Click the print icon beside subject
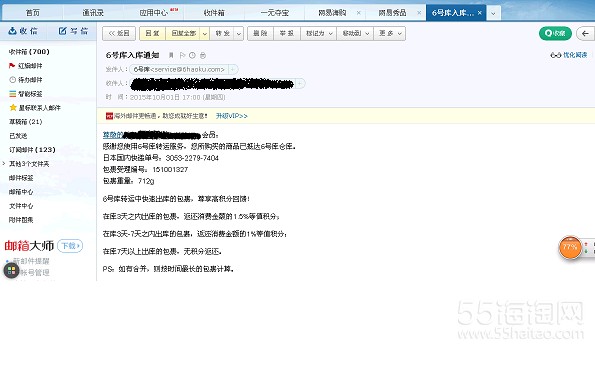The image size is (595, 375). [203, 55]
